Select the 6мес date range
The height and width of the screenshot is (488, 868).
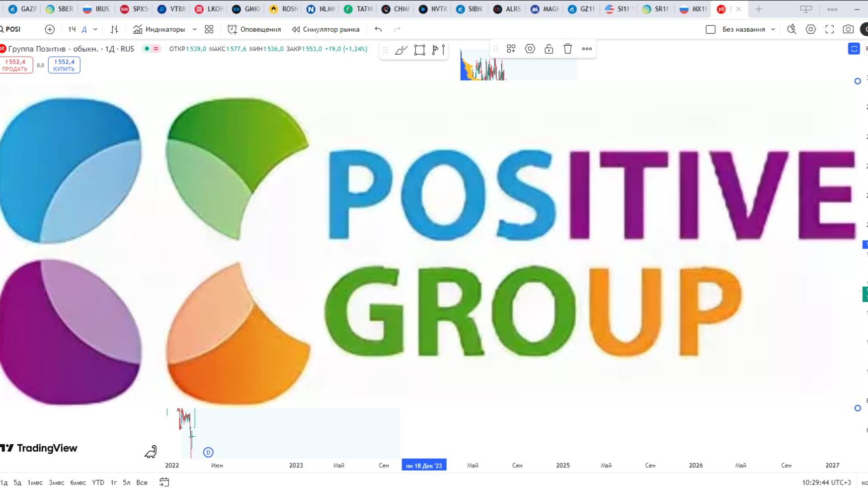pyautogui.click(x=78, y=483)
